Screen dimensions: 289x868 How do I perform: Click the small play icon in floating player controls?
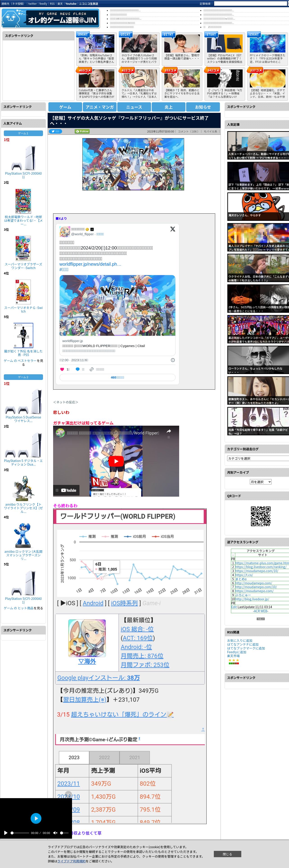coord(6,833)
